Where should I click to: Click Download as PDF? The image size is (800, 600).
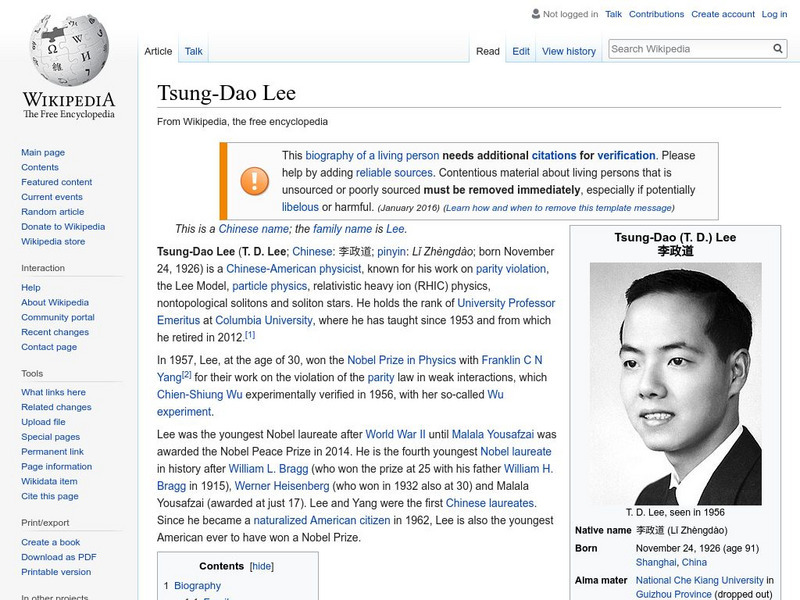(59, 557)
